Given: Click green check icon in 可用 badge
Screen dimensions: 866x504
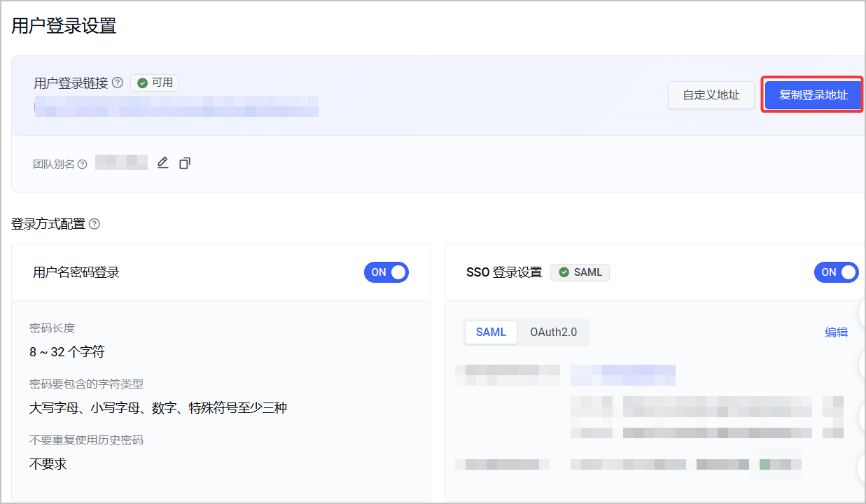Looking at the screenshot, I should pos(143,83).
